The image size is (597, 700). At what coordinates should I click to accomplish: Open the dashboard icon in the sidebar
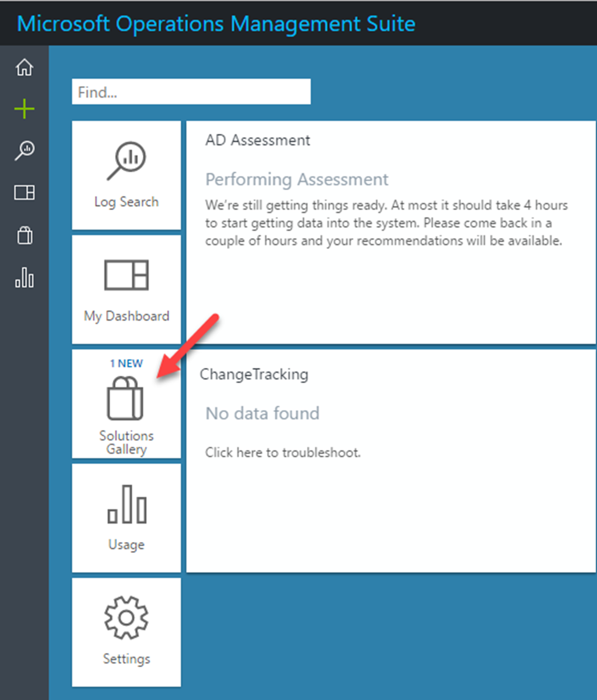coord(25,193)
